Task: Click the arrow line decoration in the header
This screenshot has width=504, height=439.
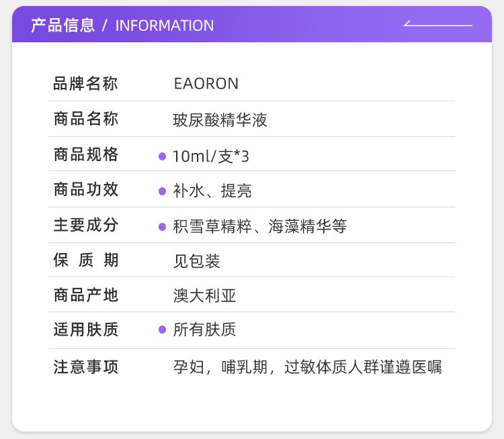Action: tap(437, 25)
